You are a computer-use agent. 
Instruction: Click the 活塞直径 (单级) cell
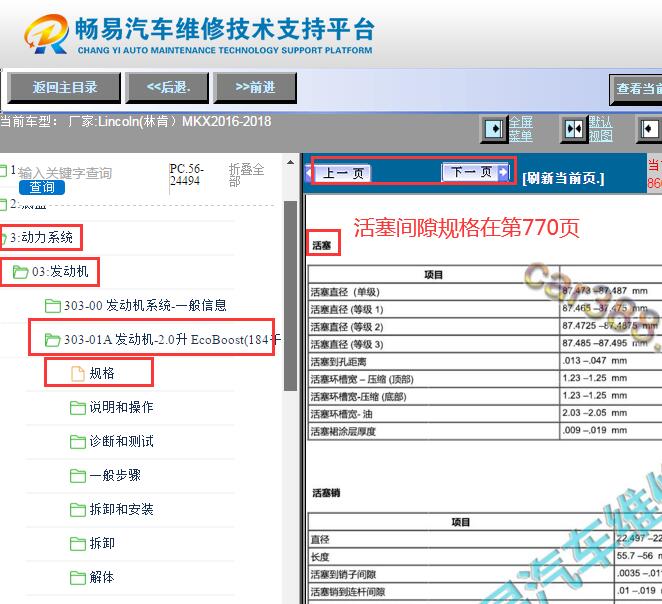coord(434,292)
